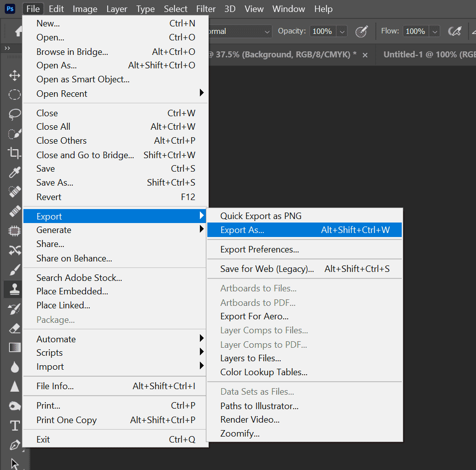Activate the Crop tool
476x470 pixels.
(x=14, y=153)
